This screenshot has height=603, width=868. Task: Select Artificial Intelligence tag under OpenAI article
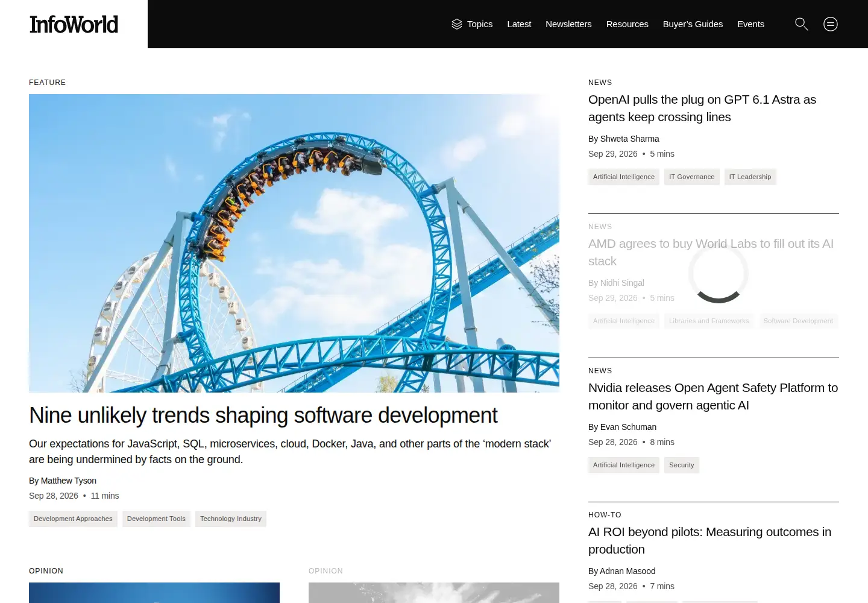(623, 177)
